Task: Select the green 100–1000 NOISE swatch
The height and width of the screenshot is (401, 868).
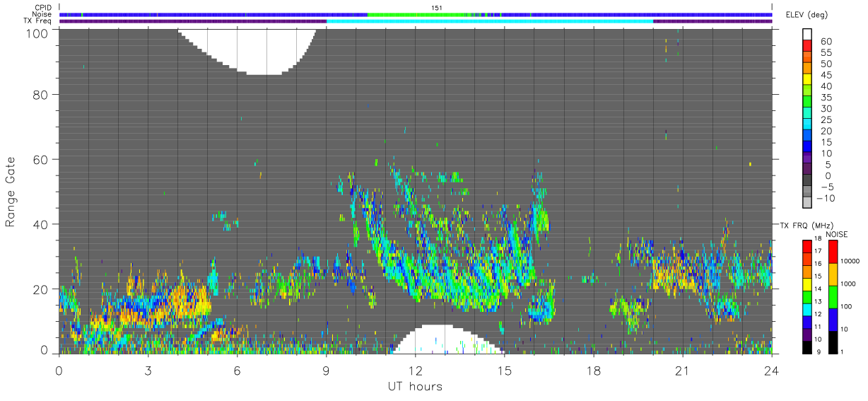Action: click(833, 297)
